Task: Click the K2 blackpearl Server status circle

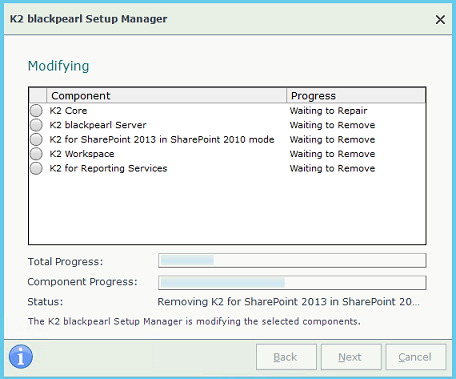Action: click(x=36, y=125)
